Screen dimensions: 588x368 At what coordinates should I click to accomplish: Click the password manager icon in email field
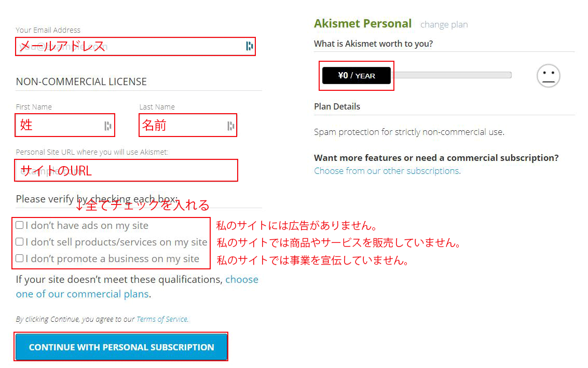pos(250,46)
